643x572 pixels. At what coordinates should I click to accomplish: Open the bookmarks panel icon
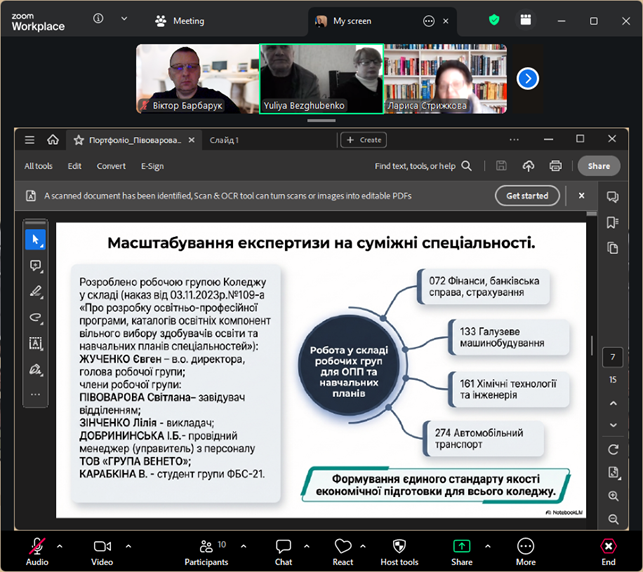point(613,223)
